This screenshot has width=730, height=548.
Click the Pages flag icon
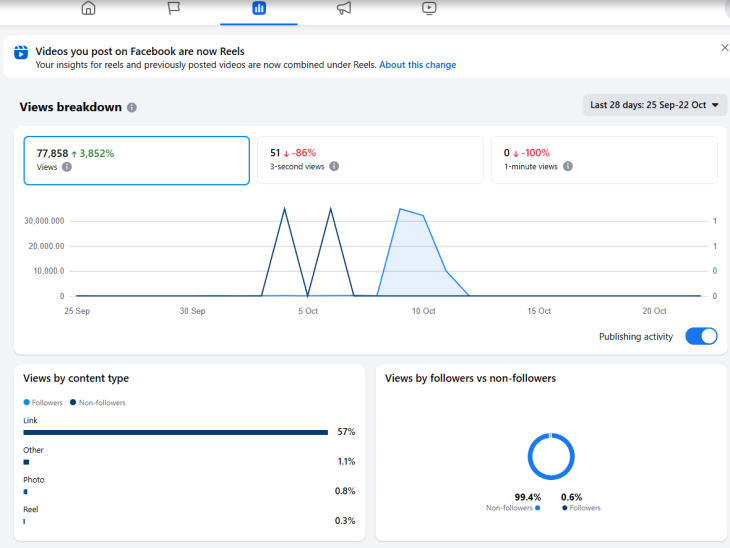tap(173, 9)
